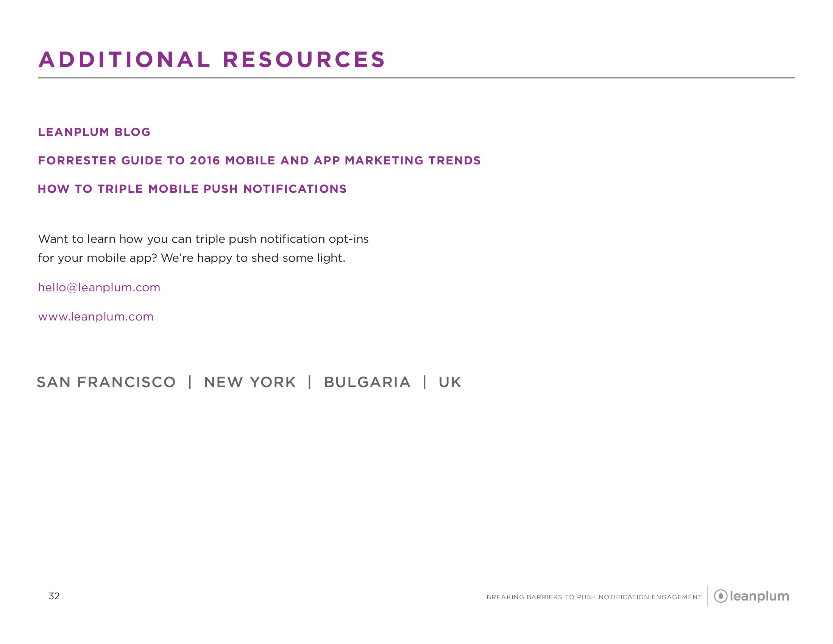Click the Bulgaria location text
The width and height of the screenshot is (833, 644).
coord(367,382)
